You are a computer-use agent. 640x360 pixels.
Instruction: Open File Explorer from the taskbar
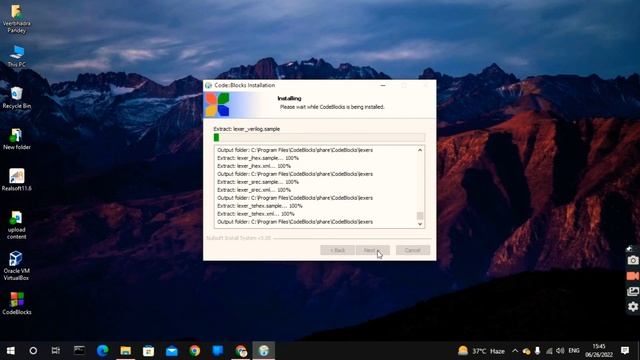[x=125, y=351]
